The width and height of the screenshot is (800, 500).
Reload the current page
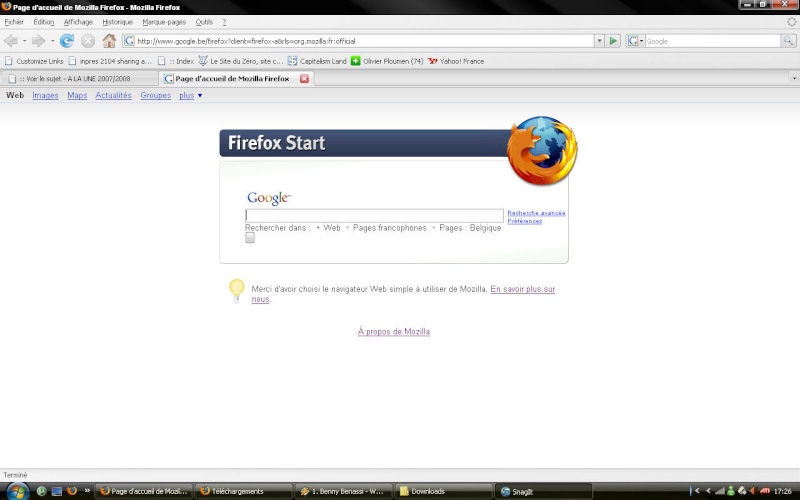[x=67, y=41]
